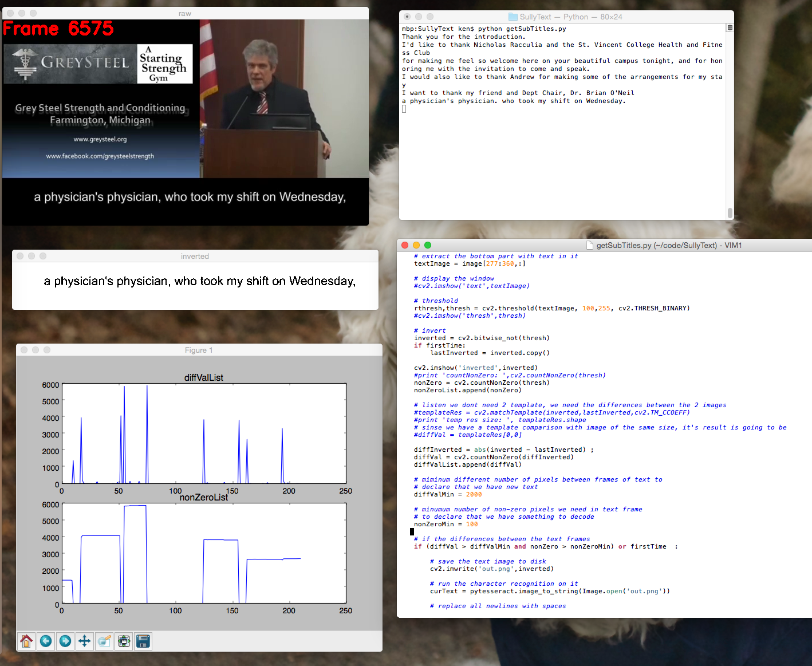Click the 'SullyText — Python — 80×24' title
This screenshot has width=812, height=666.
571,17
